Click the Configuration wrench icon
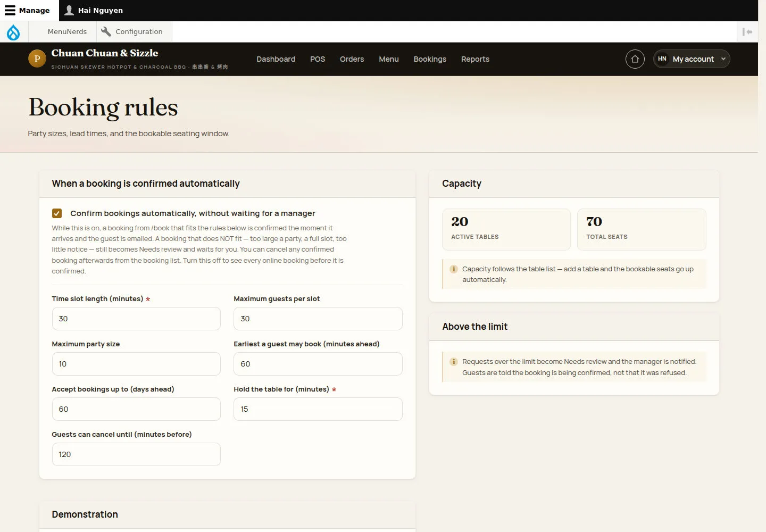 (x=106, y=31)
